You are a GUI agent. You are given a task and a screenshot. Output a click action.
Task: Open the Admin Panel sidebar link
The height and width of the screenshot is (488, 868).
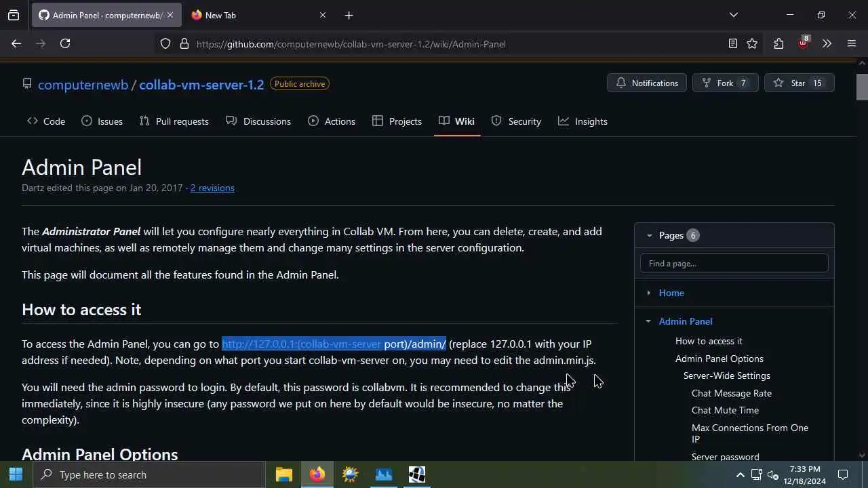coord(686,321)
